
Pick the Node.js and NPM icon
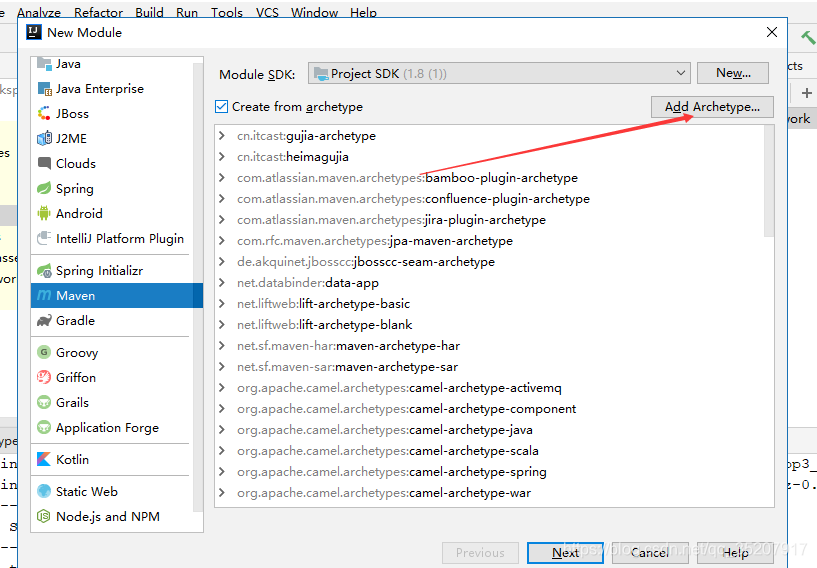tap(44, 516)
